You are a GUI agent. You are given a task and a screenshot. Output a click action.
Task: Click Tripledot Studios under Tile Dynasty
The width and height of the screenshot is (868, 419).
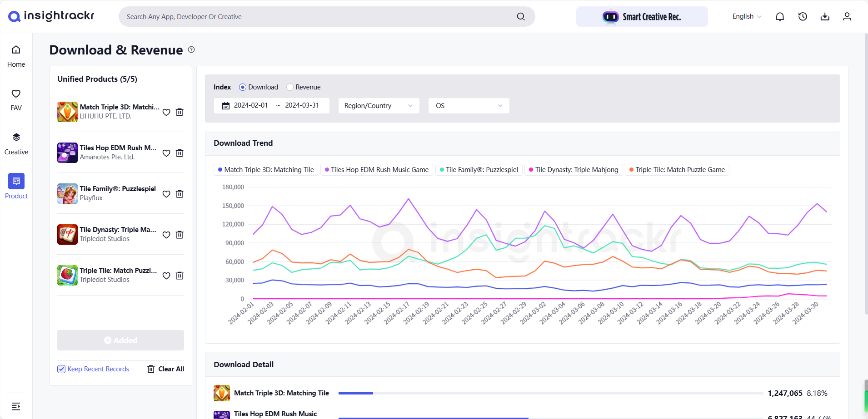(105, 239)
